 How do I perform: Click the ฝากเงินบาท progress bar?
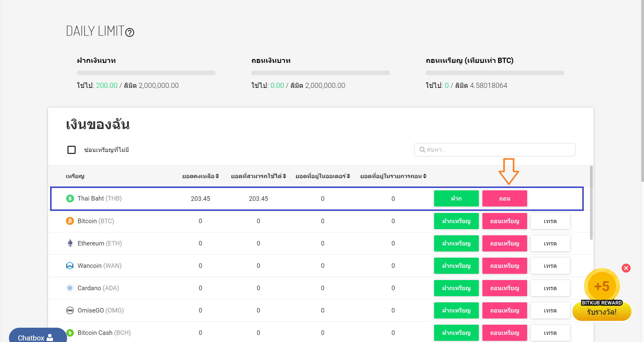(x=146, y=73)
